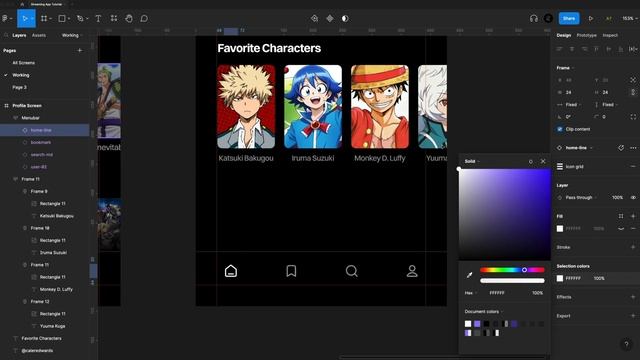This screenshot has width=640, height=360.
Task: Click the search icon in canvas menubar
Action: point(351,271)
